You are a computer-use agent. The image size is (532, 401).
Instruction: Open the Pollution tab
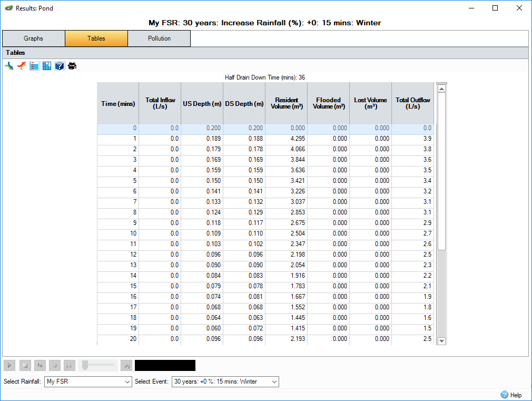[x=159, y=38]
